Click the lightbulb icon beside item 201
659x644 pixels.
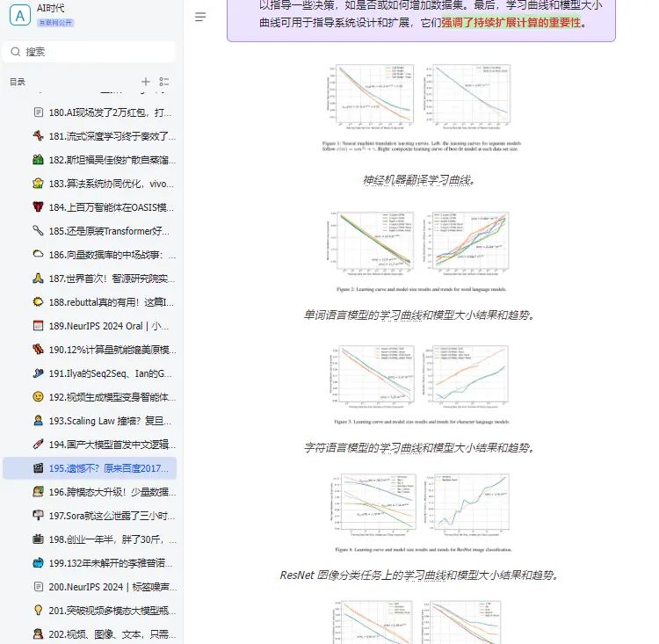point(38,610)
